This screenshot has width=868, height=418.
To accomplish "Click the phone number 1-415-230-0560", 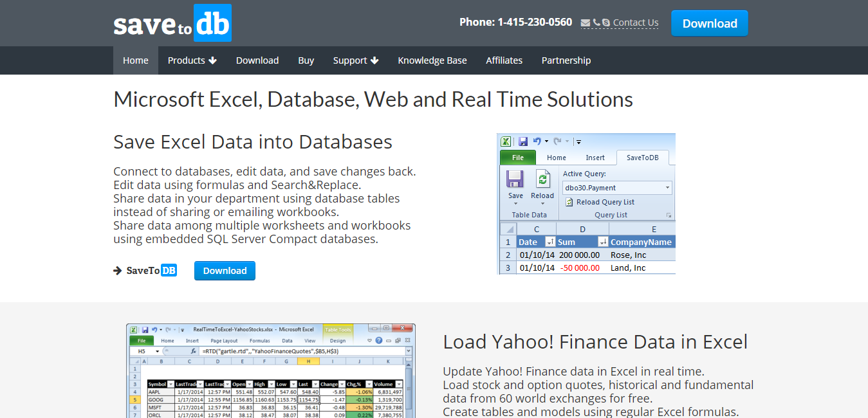I will pos(535,23).
